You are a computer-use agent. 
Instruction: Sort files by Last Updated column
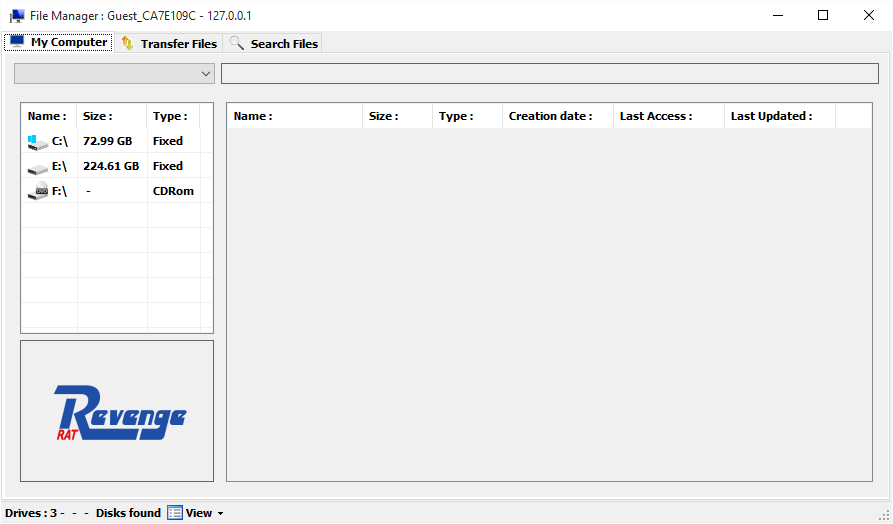point(780,116)
